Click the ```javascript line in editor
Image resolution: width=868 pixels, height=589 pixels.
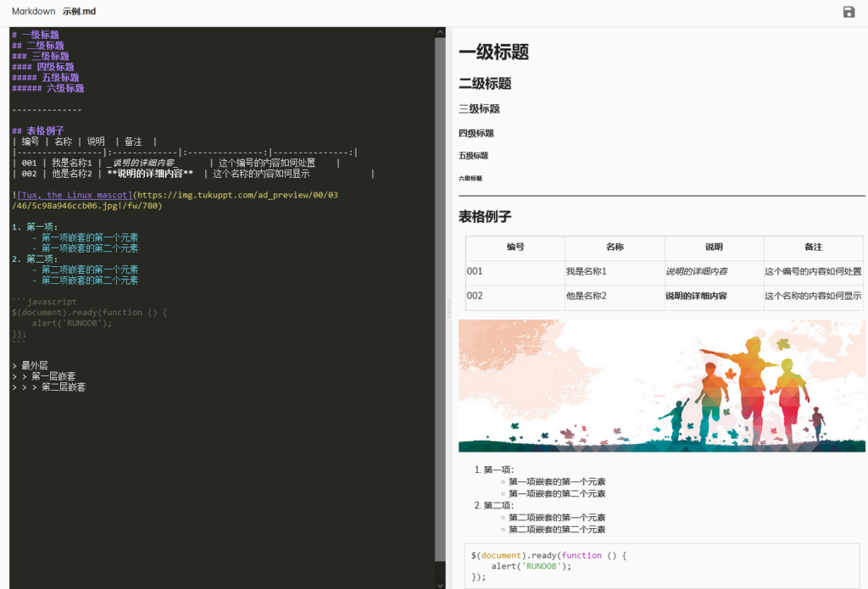pos(44,302)
